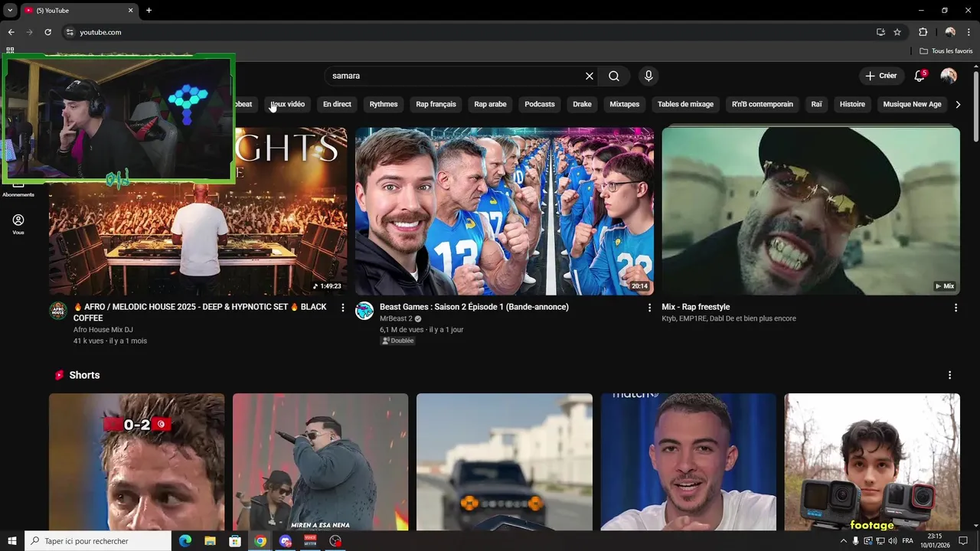Open the Chrome profile avatar

pos(950,32)
